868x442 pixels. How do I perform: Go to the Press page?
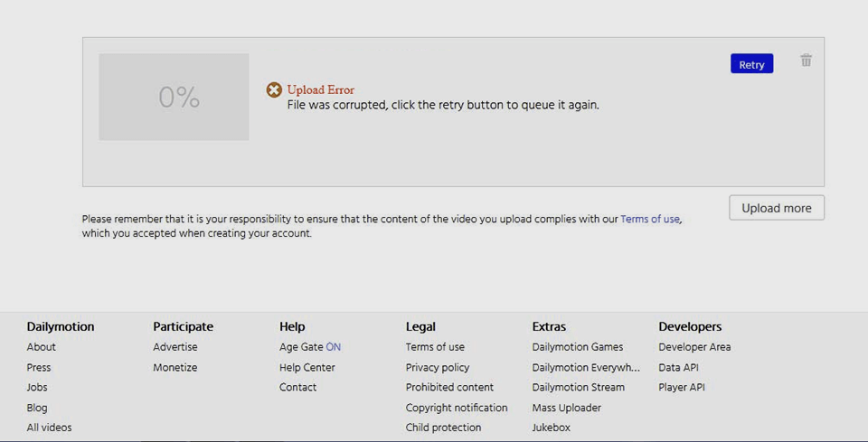39,368
